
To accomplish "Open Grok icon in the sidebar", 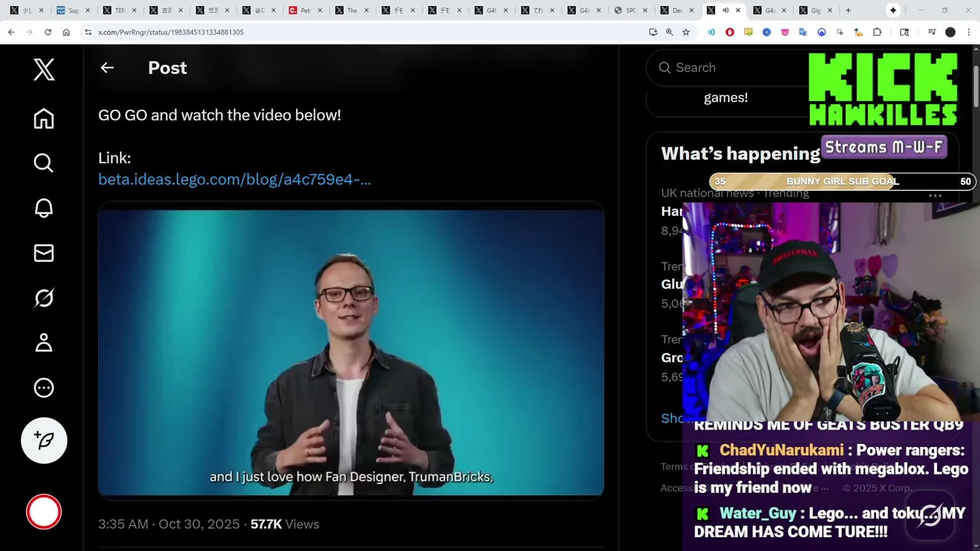I will coord(44,298).
